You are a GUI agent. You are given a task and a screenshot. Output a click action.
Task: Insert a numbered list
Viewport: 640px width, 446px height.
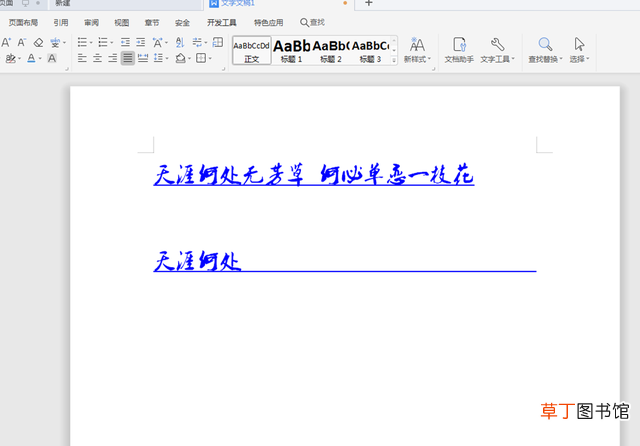(x=103, y=42)
